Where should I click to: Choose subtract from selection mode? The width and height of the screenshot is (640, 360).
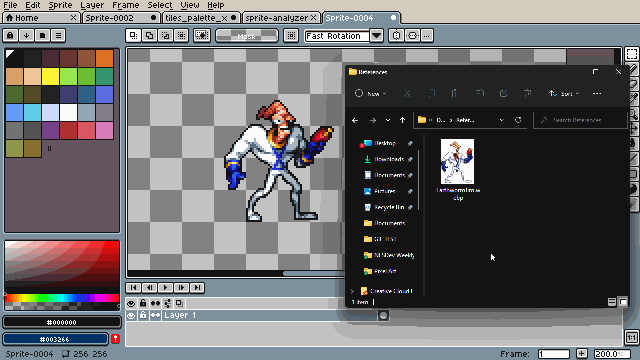click(x=165, y=36)
